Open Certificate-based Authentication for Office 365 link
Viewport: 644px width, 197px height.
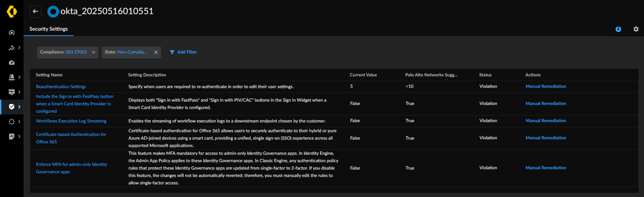(71, 138)
